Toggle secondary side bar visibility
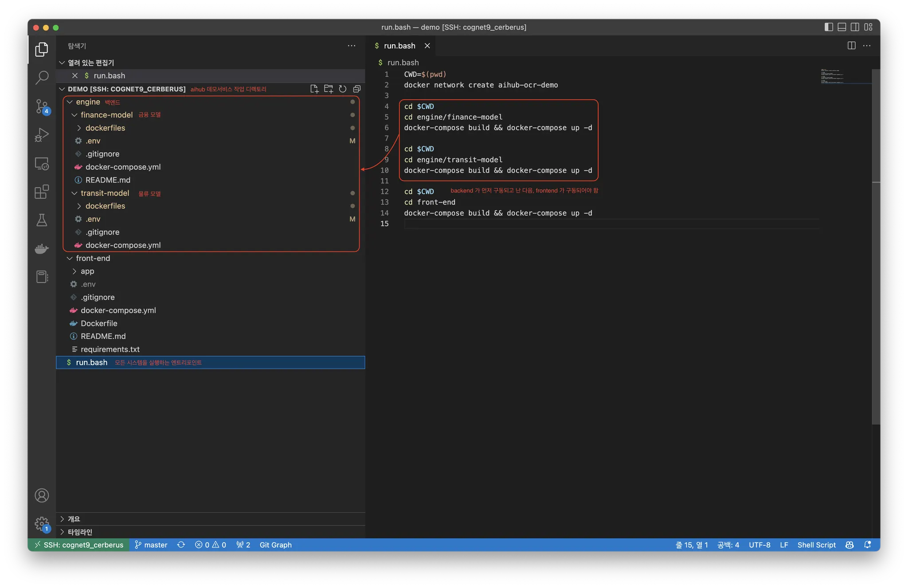Viewport: 908px width, 588px height. (855, 27)
